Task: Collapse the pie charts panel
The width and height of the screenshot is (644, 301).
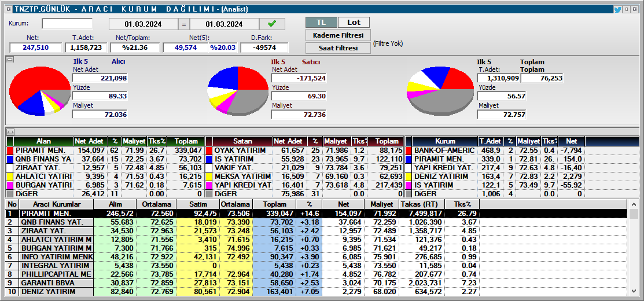Action: [10, 60]
